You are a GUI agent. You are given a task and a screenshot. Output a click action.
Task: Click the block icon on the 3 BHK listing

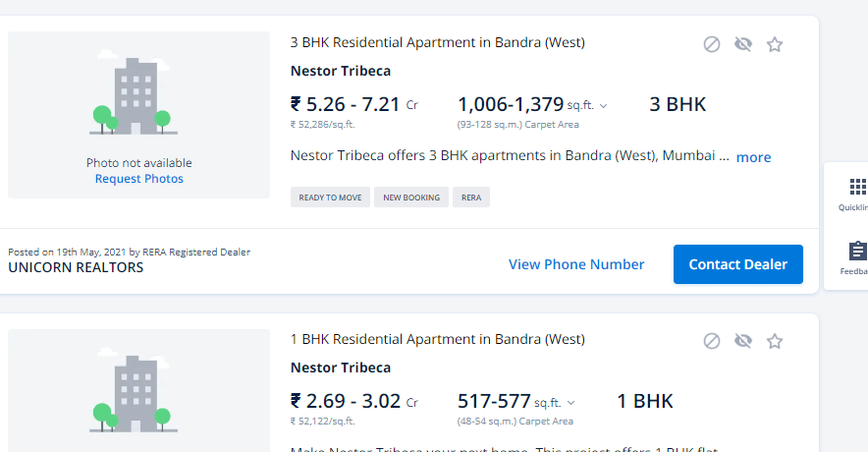pyautogui.click(x=711, y=44)
